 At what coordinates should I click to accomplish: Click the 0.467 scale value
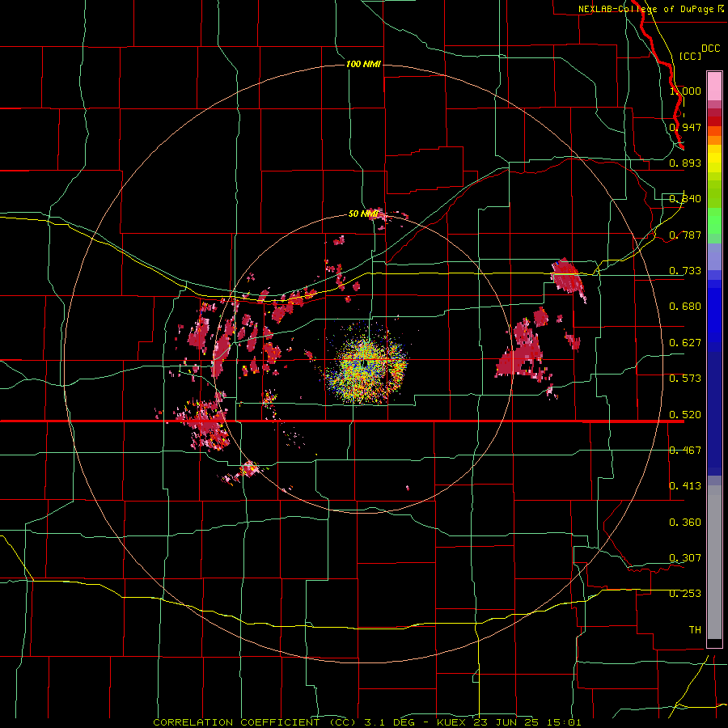point(685,451)
